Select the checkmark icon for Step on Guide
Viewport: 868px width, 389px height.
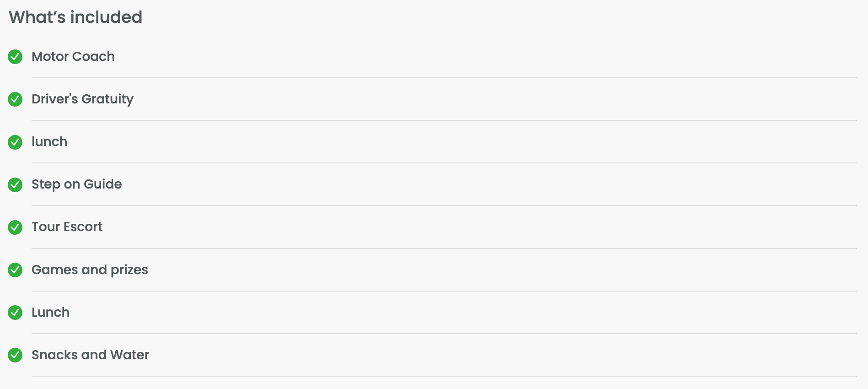15,184
